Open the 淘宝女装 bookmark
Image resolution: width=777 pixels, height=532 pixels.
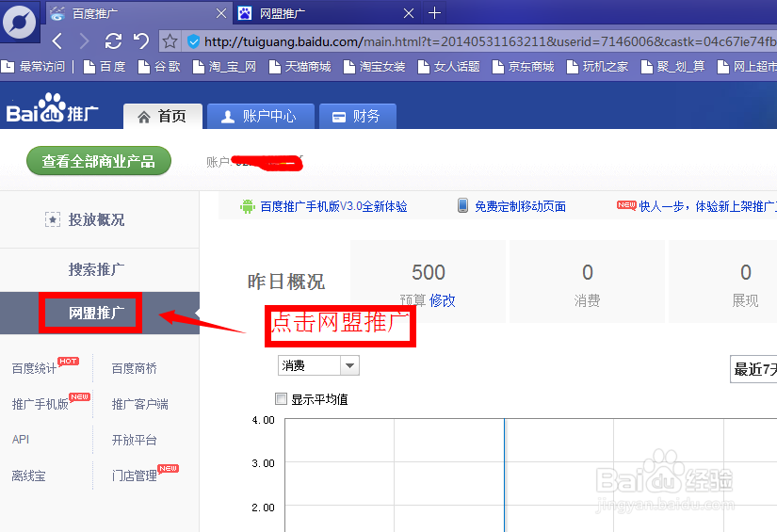pos(374,66)
